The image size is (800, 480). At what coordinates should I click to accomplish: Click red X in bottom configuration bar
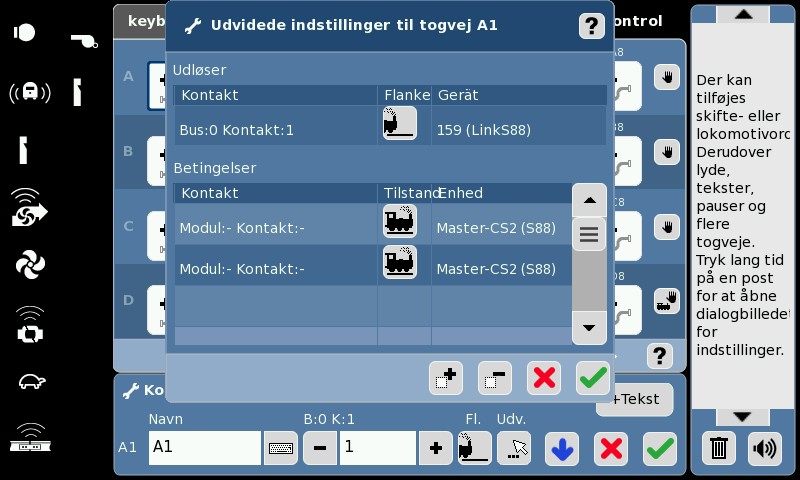(611, 449)
